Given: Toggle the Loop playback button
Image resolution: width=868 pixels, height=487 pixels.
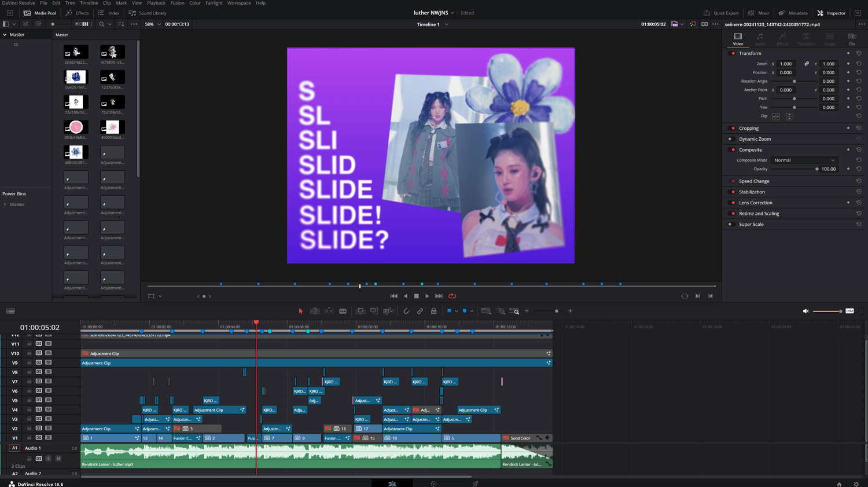Looking at the screenshot, I should (452, 296).
